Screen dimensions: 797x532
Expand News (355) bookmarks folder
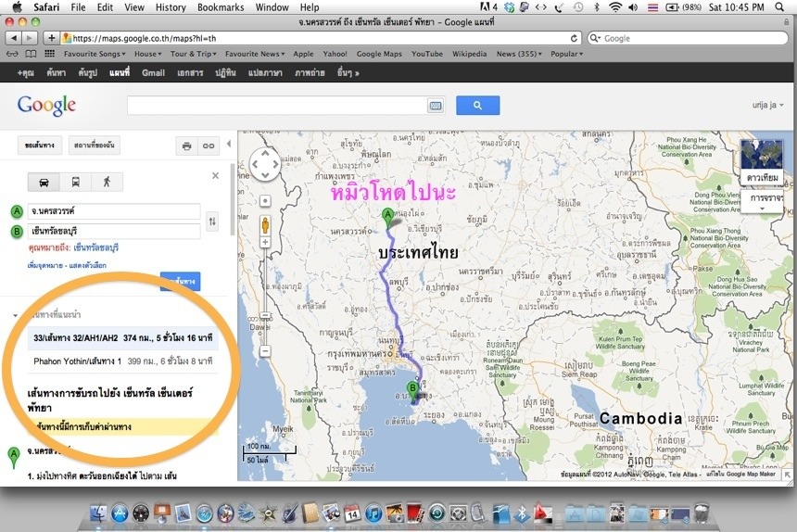pos(519,54)
